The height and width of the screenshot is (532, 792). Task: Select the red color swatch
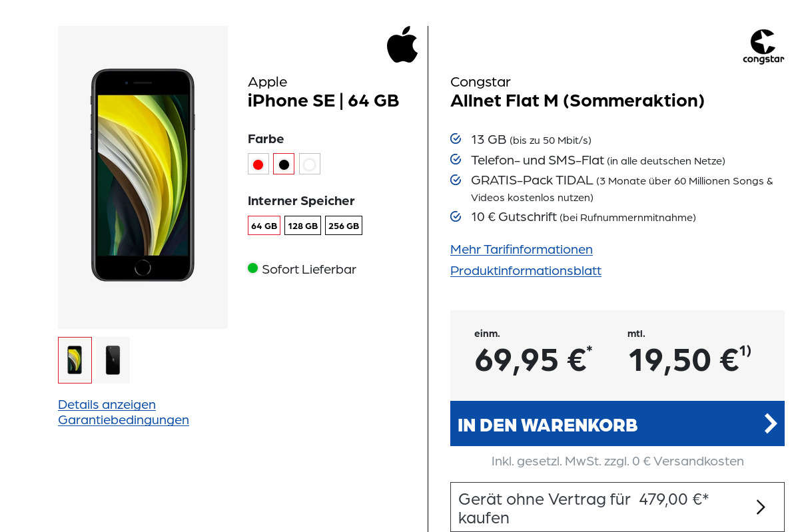258,163
